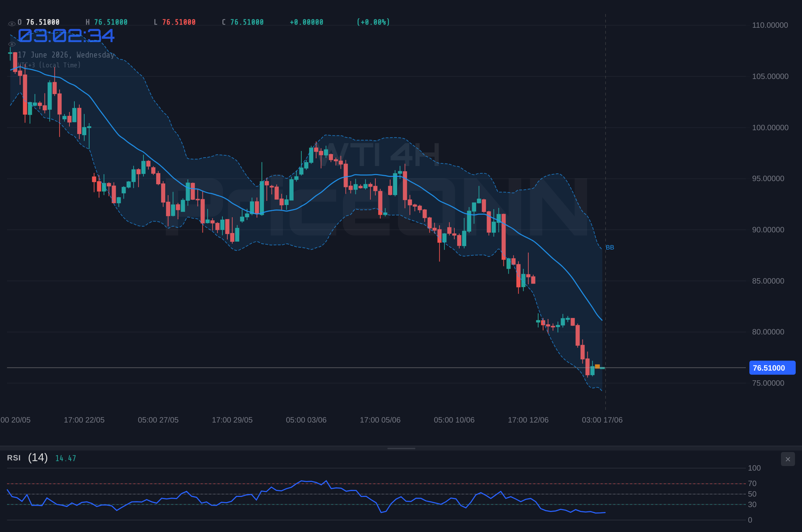Click the BB Bollinger Bands label
This screenshot has width=802, height=532.
610,247
